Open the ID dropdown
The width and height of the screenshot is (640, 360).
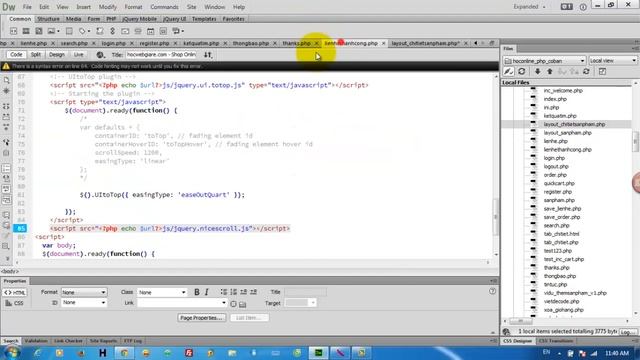pyautogui.click(x=84, y=302)
